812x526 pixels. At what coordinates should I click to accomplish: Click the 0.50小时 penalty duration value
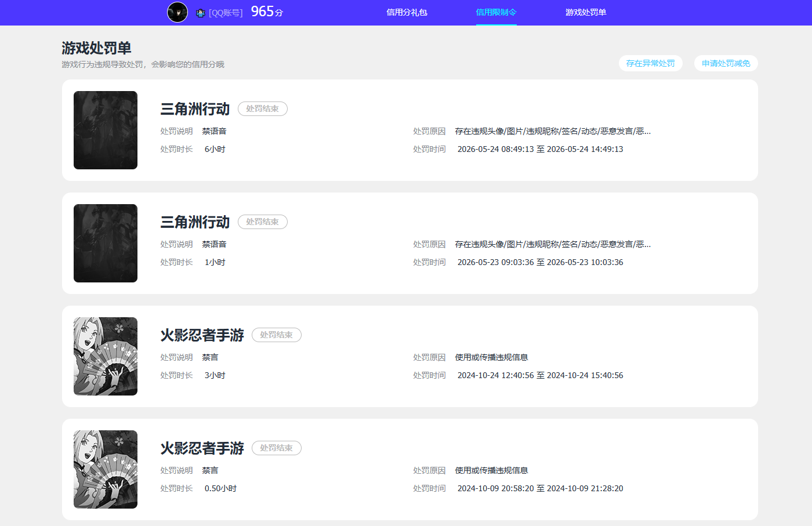pos(220,488)
